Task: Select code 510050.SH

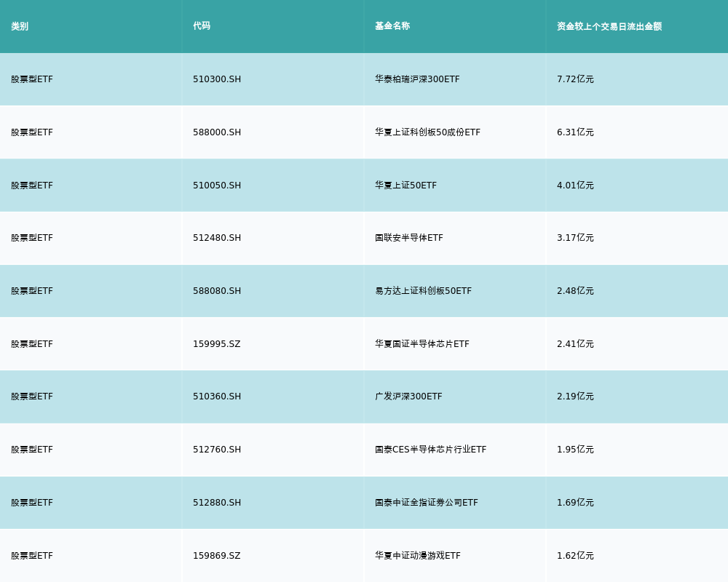Action: [217, 186]
